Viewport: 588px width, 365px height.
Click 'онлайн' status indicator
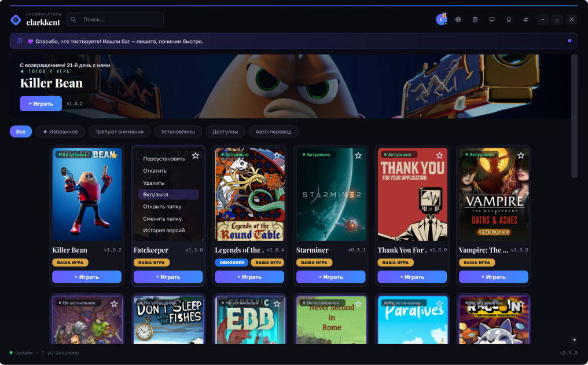[x=21, y=353]
